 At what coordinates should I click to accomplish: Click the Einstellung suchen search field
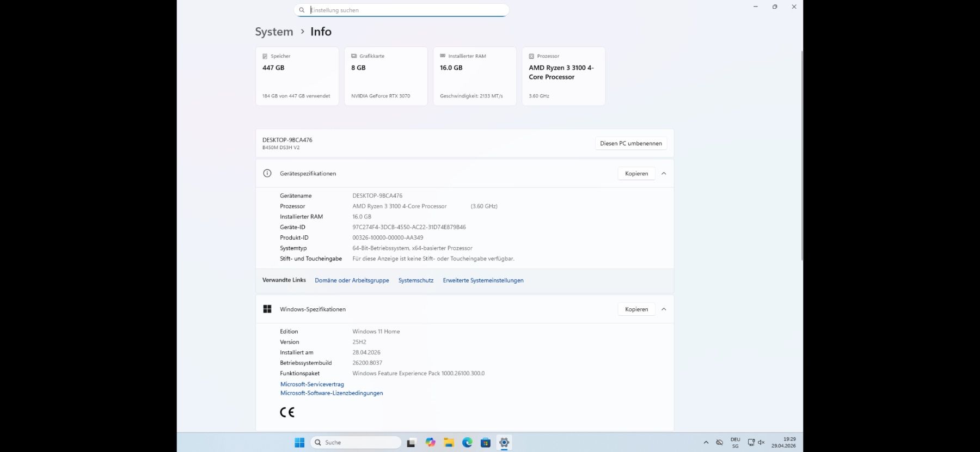tap(401, 10)
